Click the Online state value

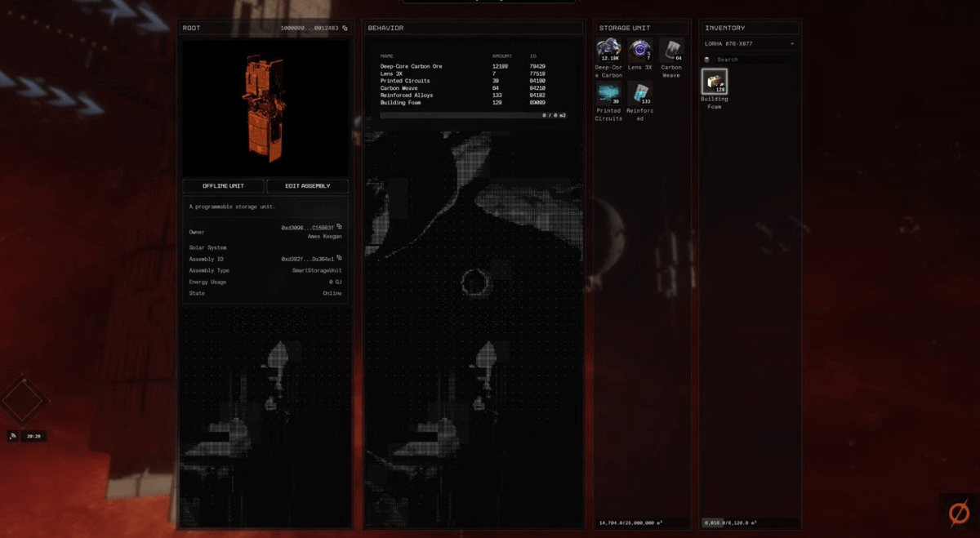(332, 293)
